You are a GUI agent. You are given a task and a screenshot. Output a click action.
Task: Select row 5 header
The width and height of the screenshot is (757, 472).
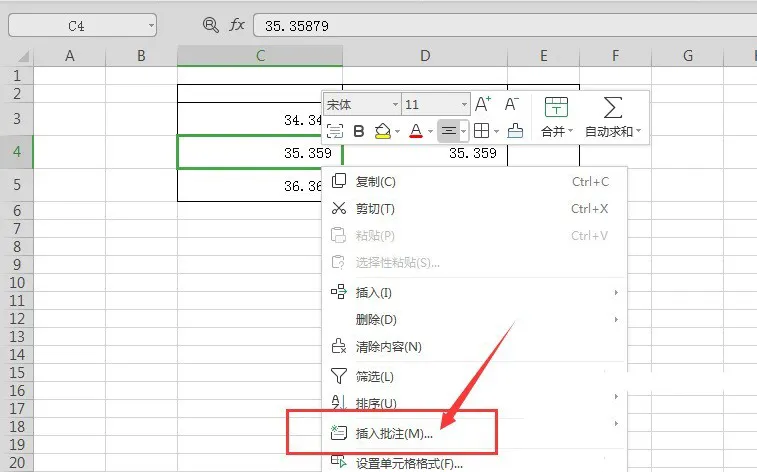pyautogui.click(x=16, y=184)
